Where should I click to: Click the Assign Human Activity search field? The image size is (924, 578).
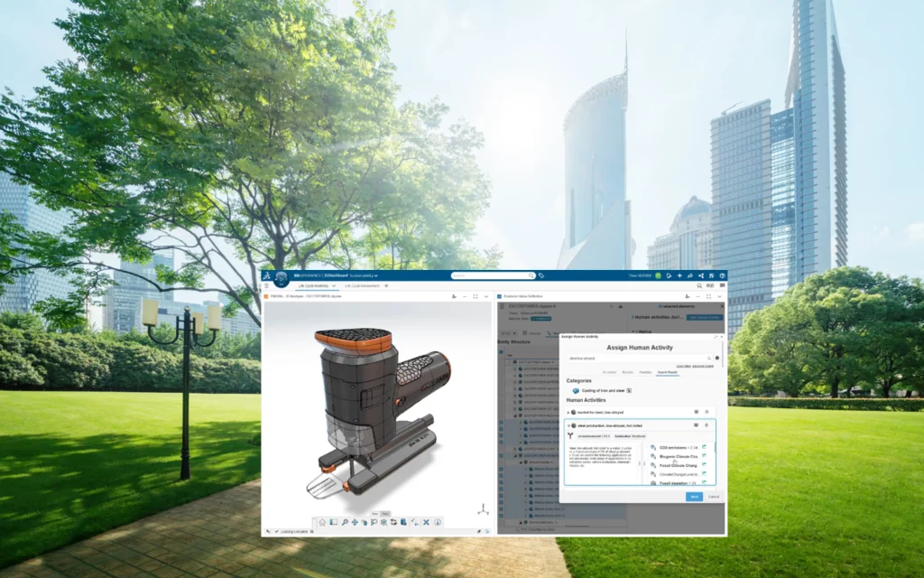click(632, 358)
